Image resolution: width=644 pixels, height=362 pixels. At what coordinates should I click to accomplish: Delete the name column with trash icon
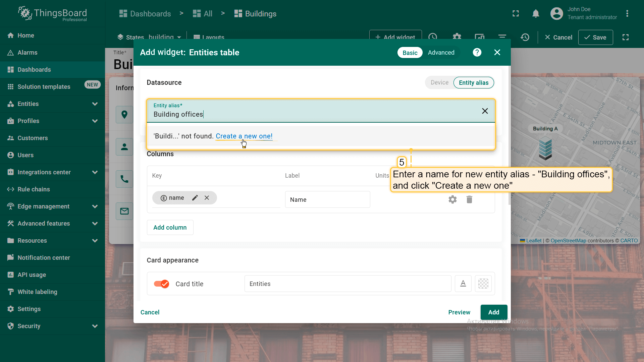469,200
